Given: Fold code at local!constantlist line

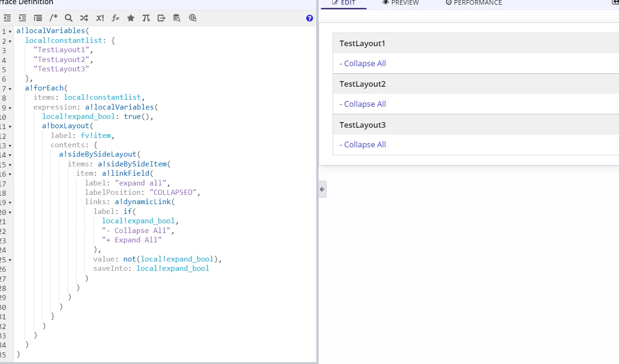Looking at the screenshot, I should point(10,41).
